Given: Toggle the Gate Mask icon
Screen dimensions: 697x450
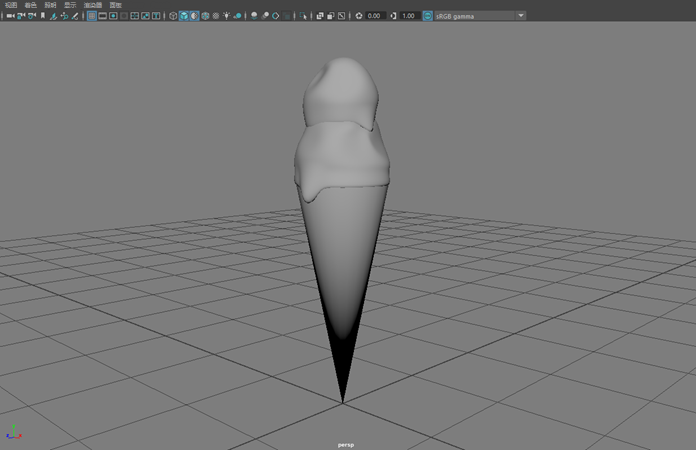Looking at the screenshot, I should coord(124,16).
